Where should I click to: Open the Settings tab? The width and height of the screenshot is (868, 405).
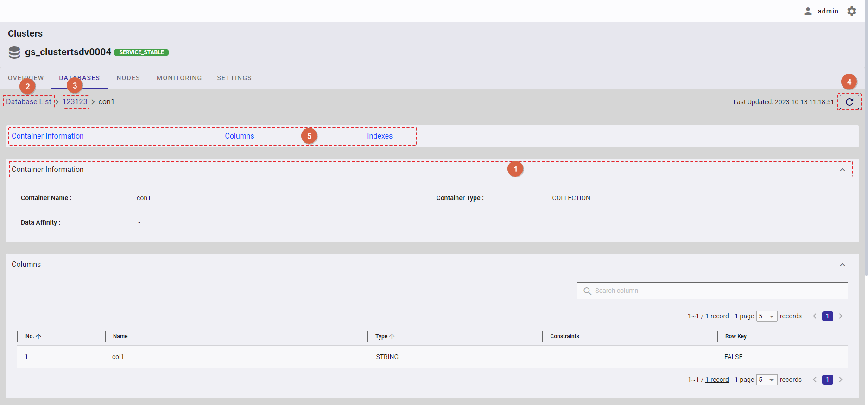pos(234,78)
